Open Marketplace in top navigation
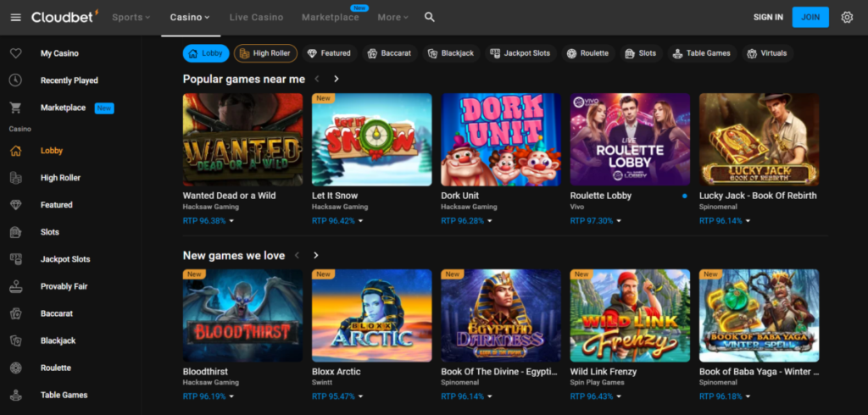The image size is (868, 415). click(331, 17)
